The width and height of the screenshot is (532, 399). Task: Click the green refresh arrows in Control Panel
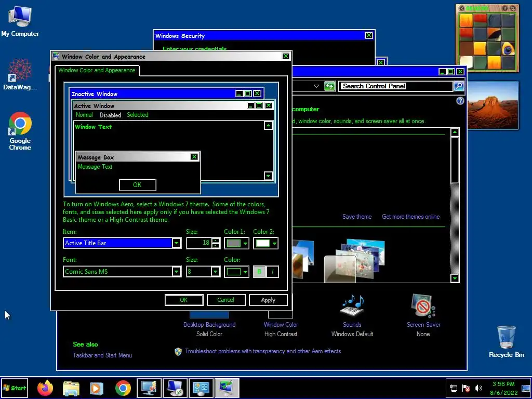click(x=329, y=86)
